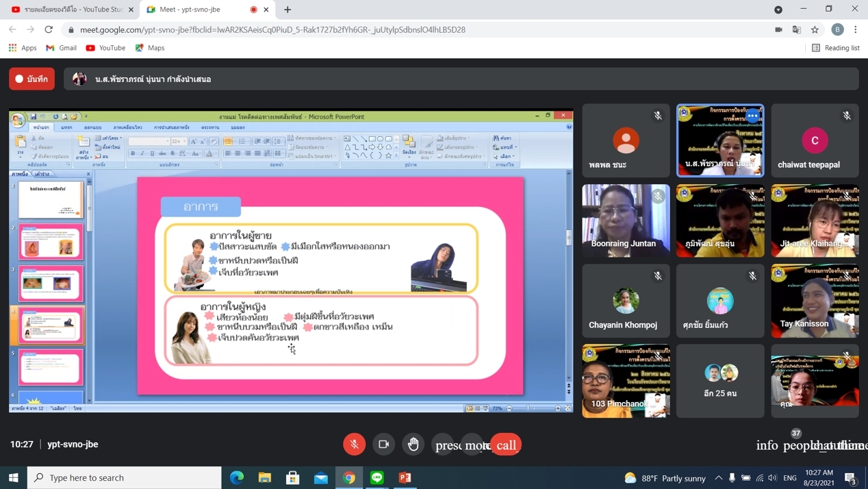This screenshot has width=868, height=489.
Task: Unmute the microphone in Meet
Action: coord(354,444)
